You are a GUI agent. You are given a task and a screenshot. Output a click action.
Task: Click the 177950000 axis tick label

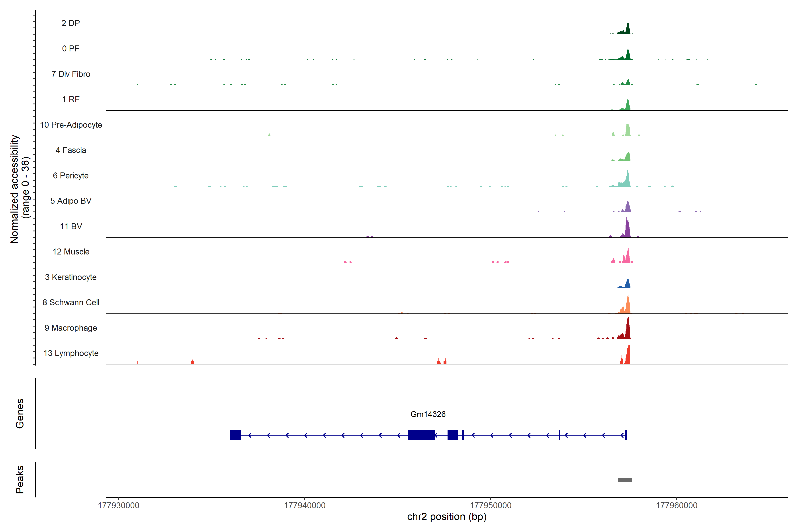point(491,506)
